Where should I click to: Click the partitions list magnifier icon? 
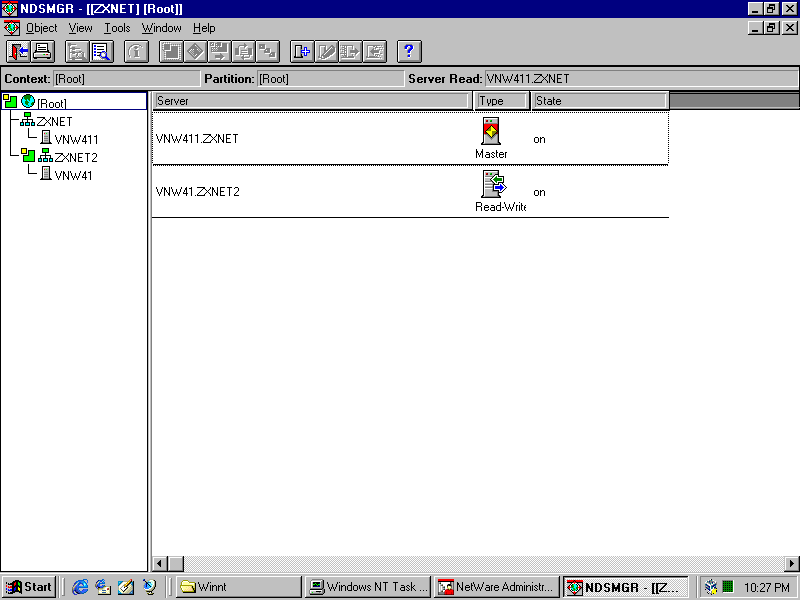tap(102, 52)
